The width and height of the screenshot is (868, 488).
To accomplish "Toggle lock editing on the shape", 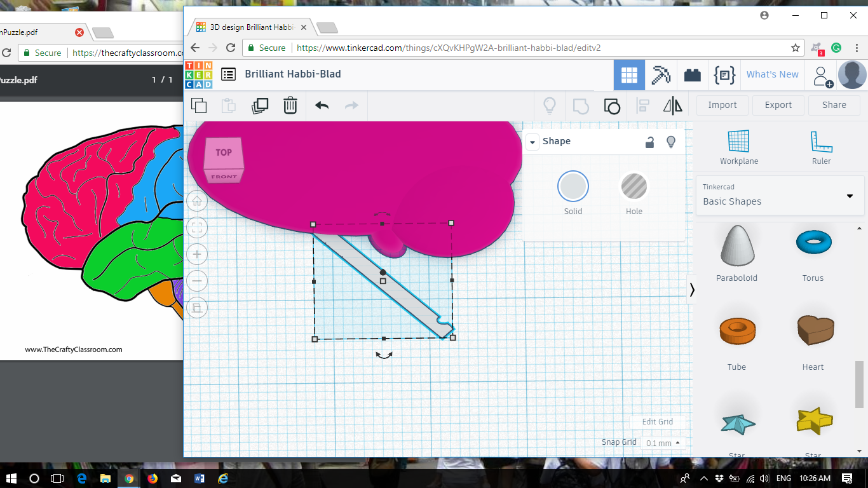I will pos(649,142).
